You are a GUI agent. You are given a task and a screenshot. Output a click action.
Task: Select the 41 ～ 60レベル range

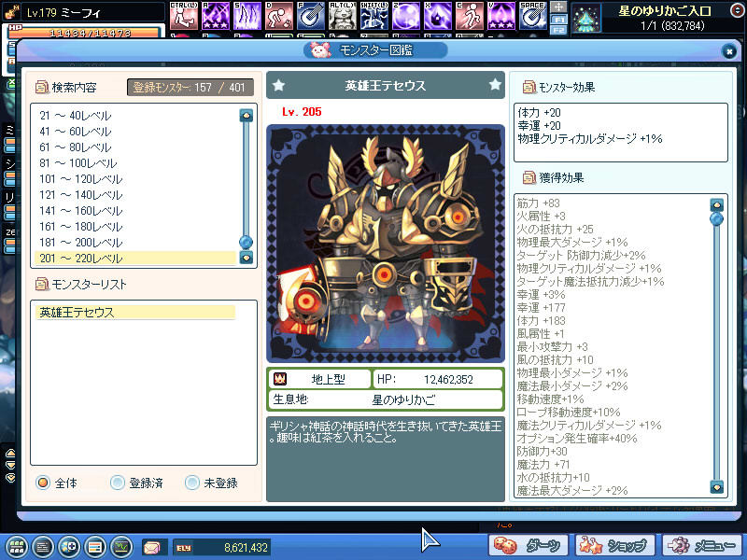click(x=135, y=132)
